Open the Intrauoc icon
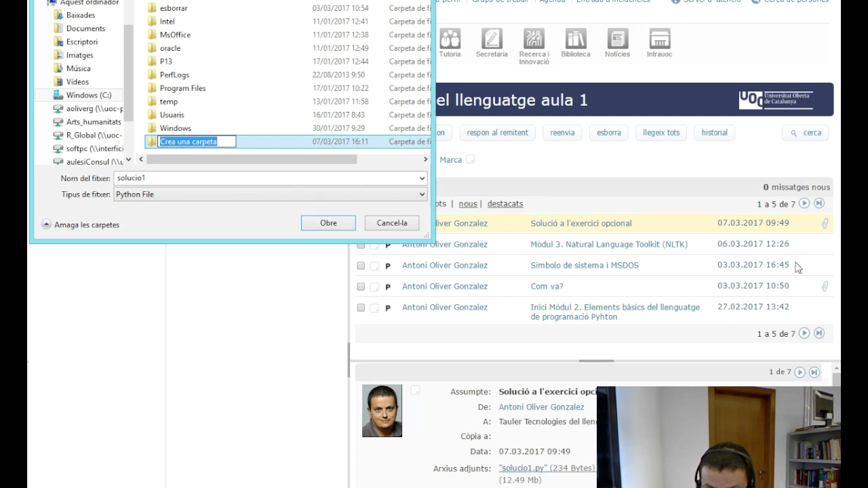Screen dimensions: 868x488 pyautogui.click(x=659, y=43)
